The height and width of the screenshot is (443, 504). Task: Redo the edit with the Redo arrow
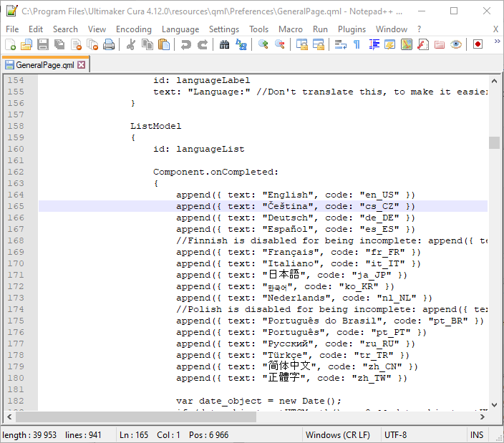click(203, 44)
